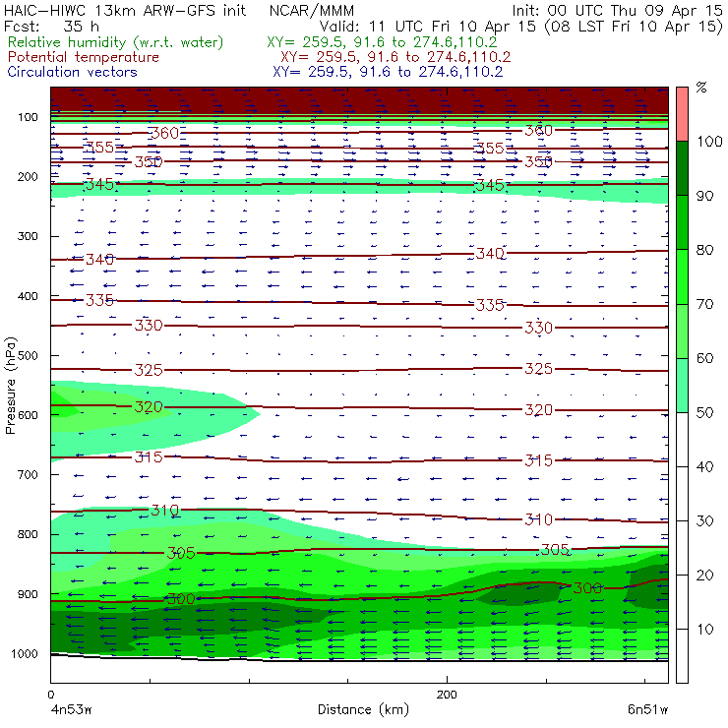This screenshot has height=728, width=728.
Task: Click the left '325' contour label
Action: (x=149, y=370)
